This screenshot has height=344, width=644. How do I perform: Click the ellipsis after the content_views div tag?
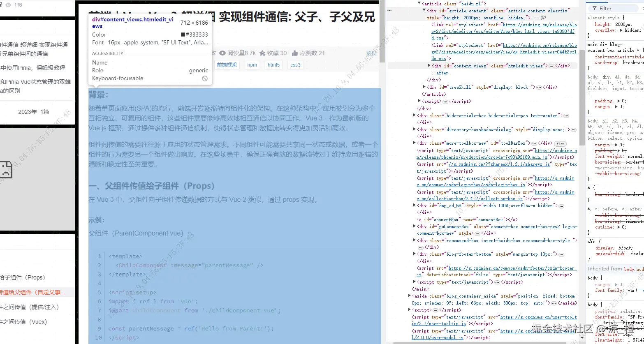pyautogui.click(x=551, y=66)
